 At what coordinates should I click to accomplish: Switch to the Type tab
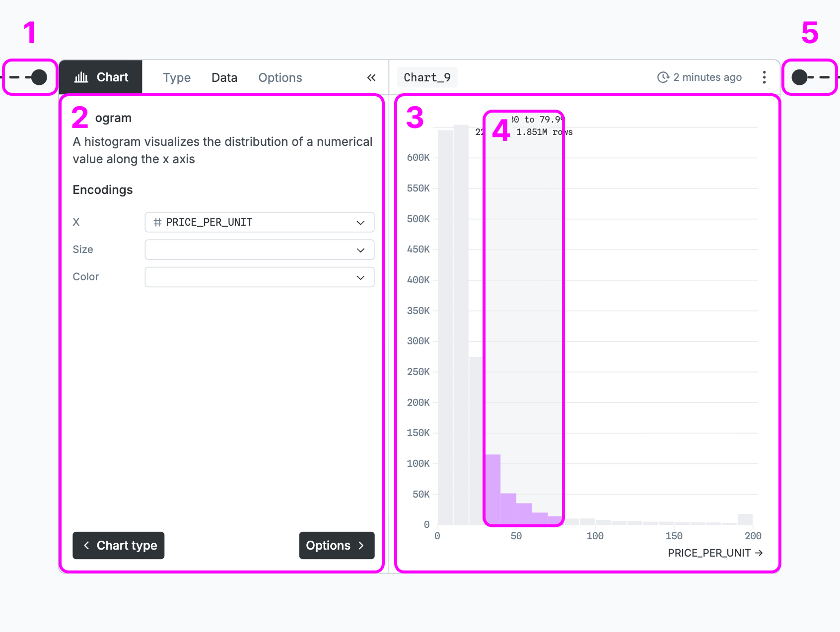[x=177, y=77]
